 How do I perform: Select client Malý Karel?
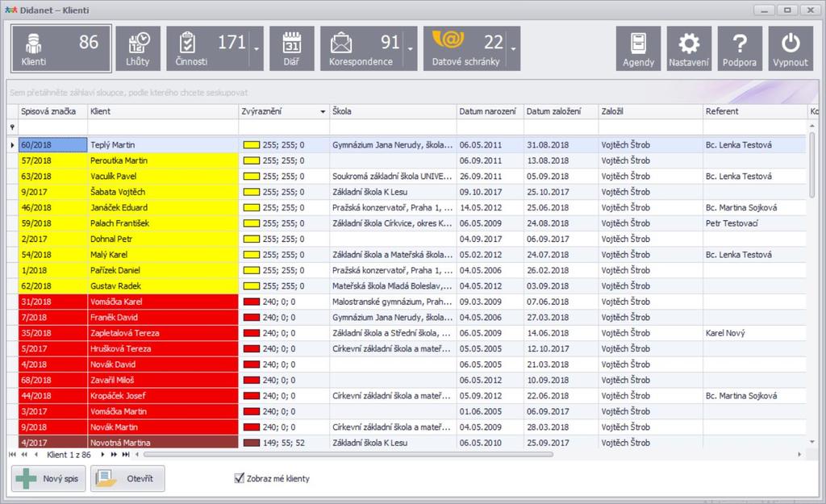163,254
